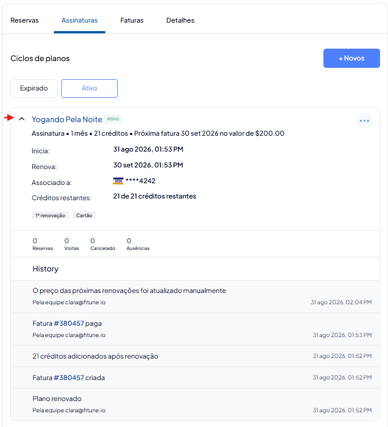Click the ****4242 card number
The height and width of the screenshot is (427, 388).
140,181
